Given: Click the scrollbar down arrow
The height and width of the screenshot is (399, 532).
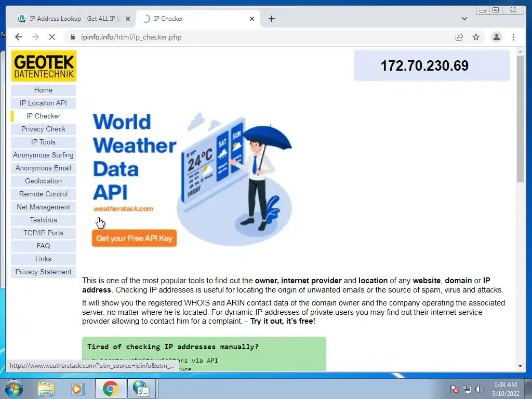Looking at the screenshot, I should pyautogui.click(x=520, y=366).
